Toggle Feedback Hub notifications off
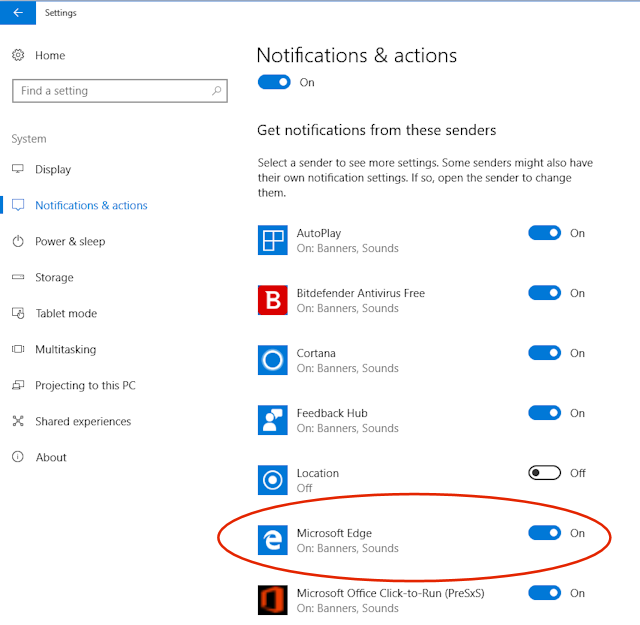The height and width of the screenshot is (625, 640). click(x=544, y=413)
